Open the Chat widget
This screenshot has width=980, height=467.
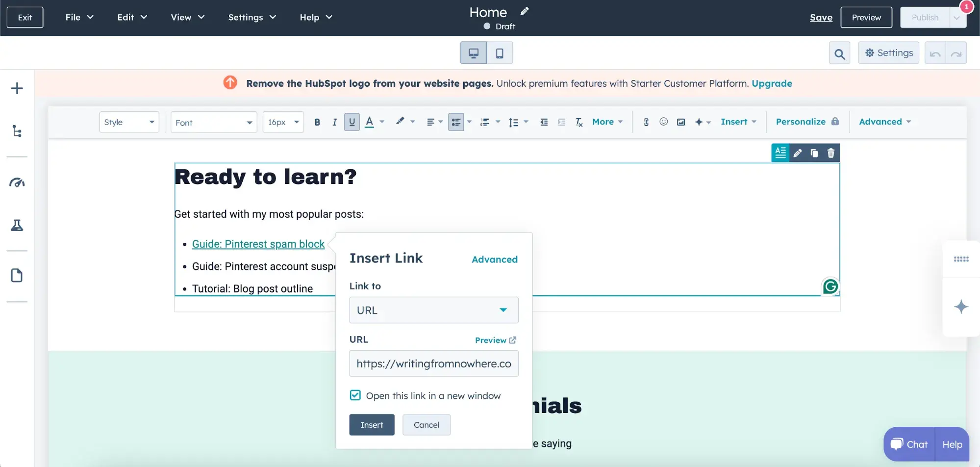909,444
